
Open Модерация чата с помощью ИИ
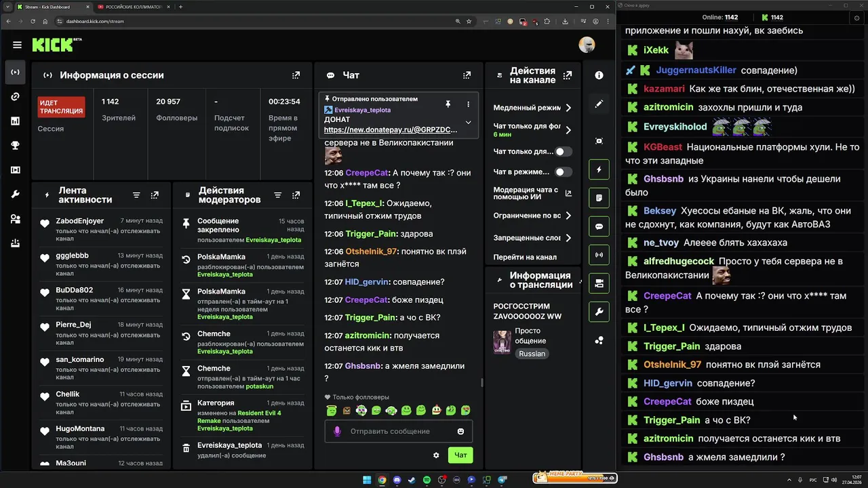point(532,194)
